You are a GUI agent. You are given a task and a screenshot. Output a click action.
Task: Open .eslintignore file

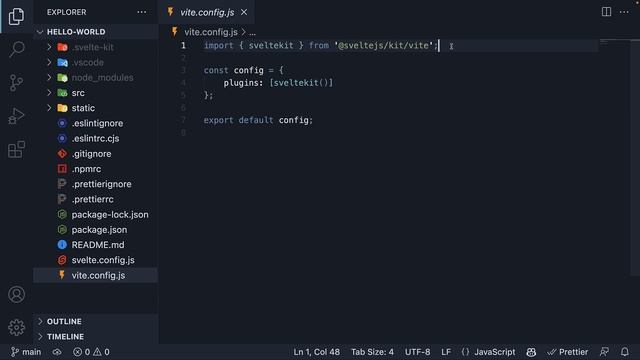96,123
